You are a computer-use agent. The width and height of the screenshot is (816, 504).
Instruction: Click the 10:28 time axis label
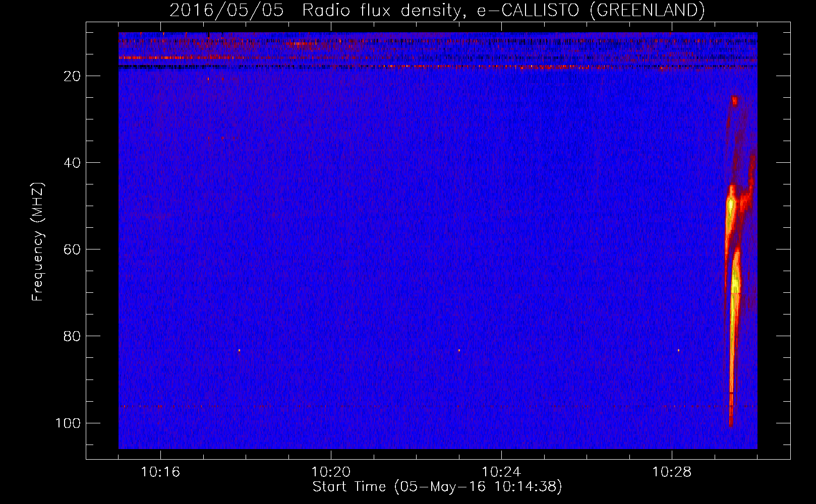click(x=672, y=472)
